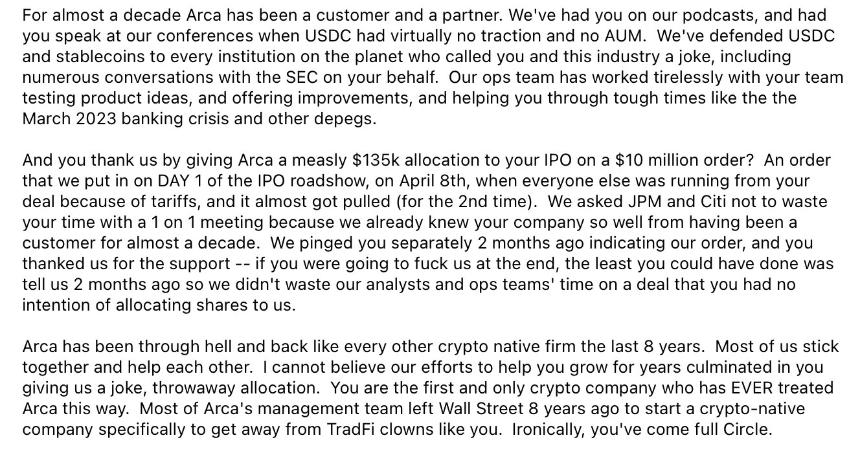Click the date "April 8th"
860x453 pixels.
coord(410,183)
